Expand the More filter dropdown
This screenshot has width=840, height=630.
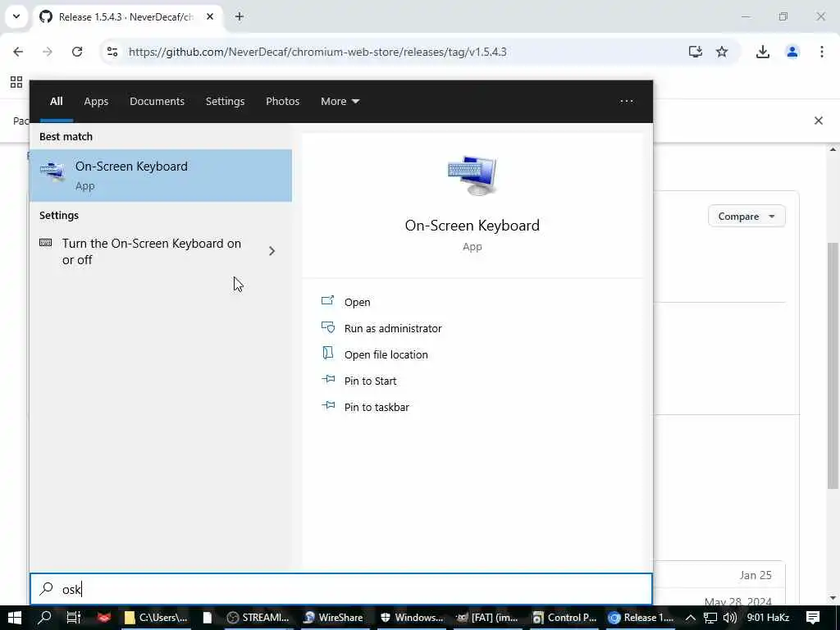340,101
